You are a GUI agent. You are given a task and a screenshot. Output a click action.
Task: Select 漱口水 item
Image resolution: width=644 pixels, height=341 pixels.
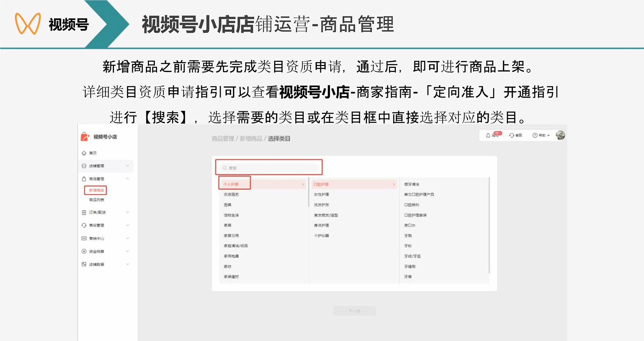[x=410, y=225]
